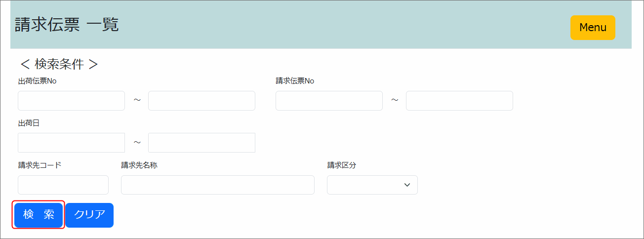This screenshot has height=239, width=644.
Task: Select the 出荷日 end date field
Action: coord(201,143)
